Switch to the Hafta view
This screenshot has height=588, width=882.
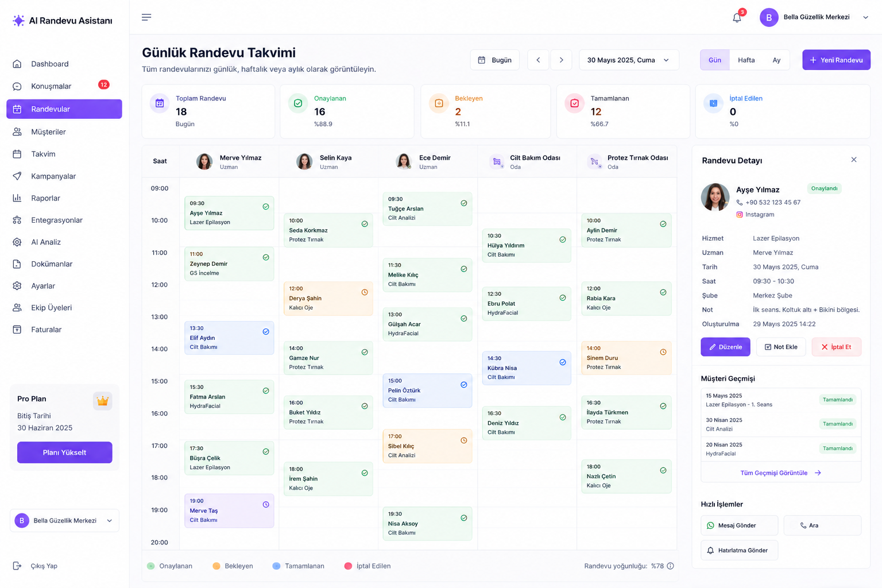click(746, 60)
